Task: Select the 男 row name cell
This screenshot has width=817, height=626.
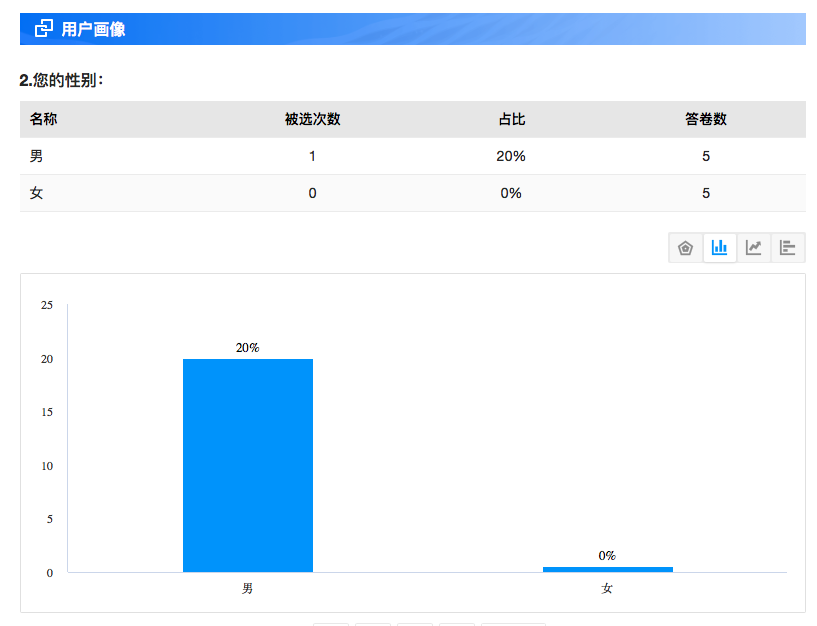Action: point(36,156)
